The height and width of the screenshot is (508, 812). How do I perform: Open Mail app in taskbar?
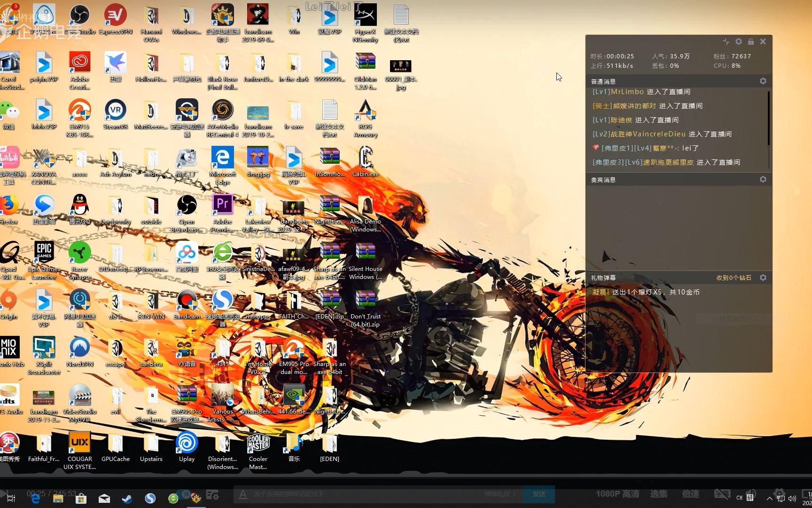(x=104, y=498)
